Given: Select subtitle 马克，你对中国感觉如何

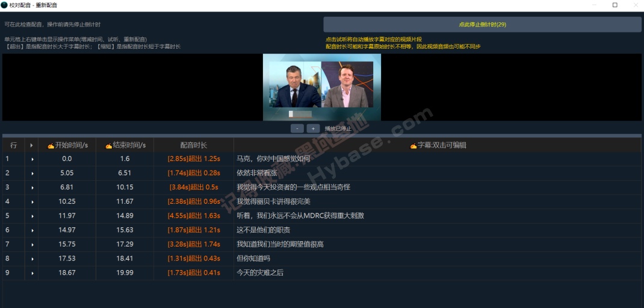Looking at the screenshot, I should 438,159.
